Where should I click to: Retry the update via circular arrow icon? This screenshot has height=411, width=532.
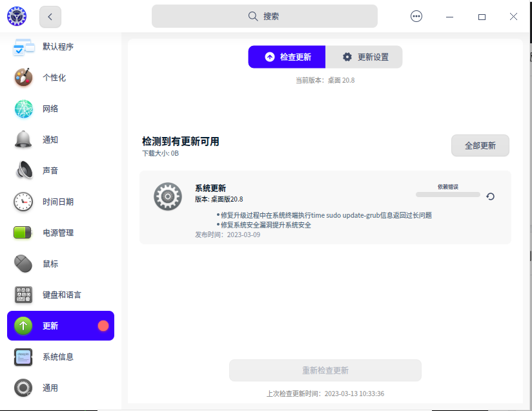point(490,196)
